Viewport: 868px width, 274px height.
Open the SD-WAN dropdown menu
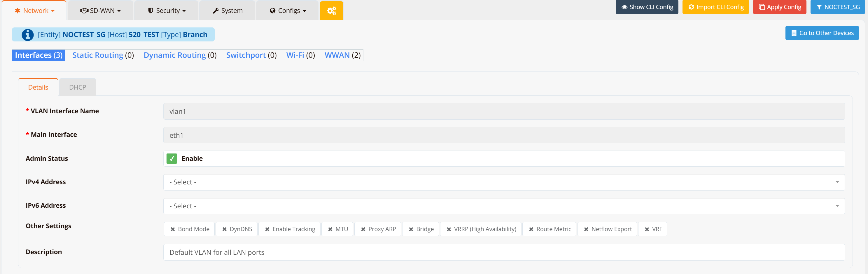100,11
